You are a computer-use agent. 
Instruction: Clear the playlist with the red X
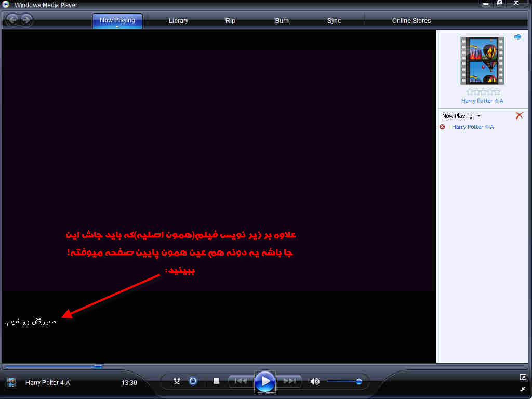(519, 116)
